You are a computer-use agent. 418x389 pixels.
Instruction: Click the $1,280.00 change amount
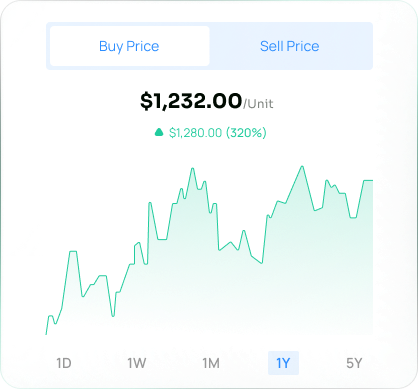(195, 133)
